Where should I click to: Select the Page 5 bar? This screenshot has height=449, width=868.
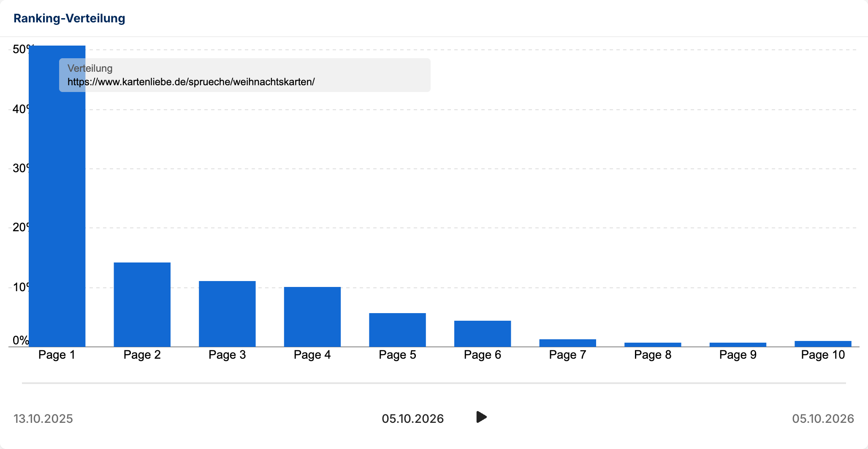tap(397, 330)
